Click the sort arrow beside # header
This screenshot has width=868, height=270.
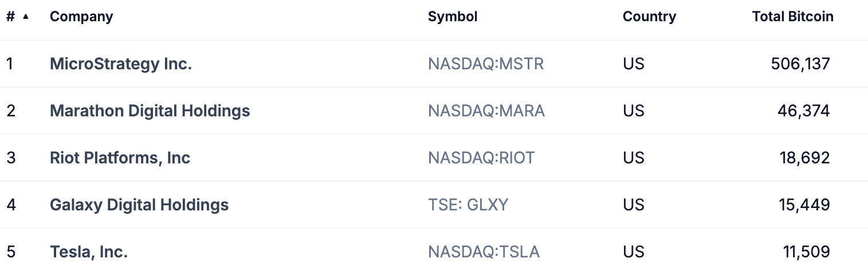tap(26, 17)
